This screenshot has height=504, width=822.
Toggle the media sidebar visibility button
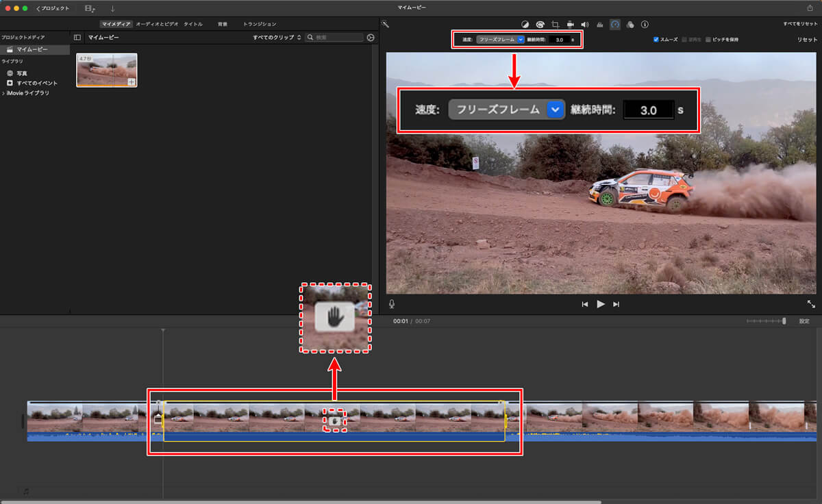pyautogui.click(x=77, y=38)
